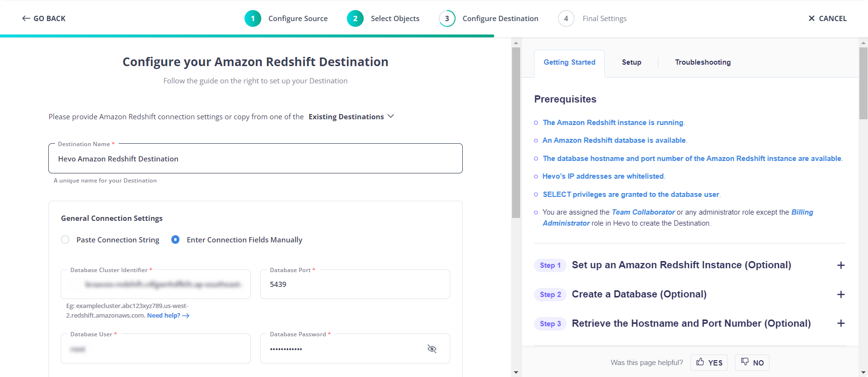
Task: Click the Need help? link
Action: pos(168,315)
